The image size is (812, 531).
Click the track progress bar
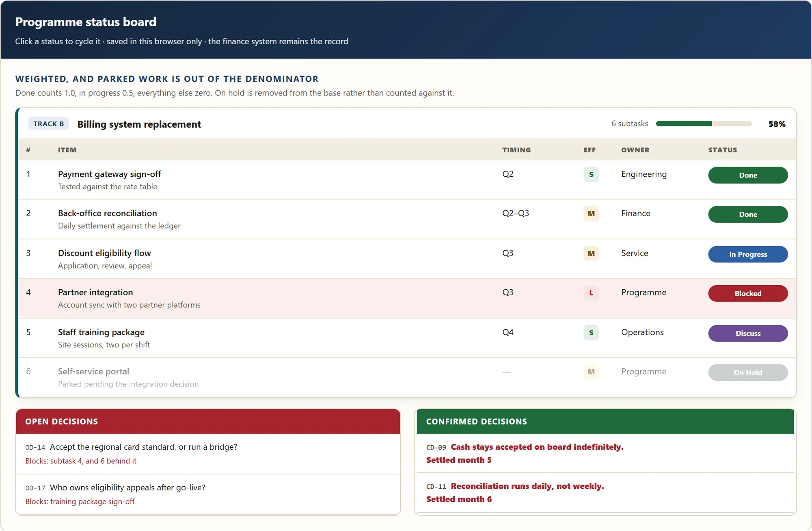tap(704, 124)
